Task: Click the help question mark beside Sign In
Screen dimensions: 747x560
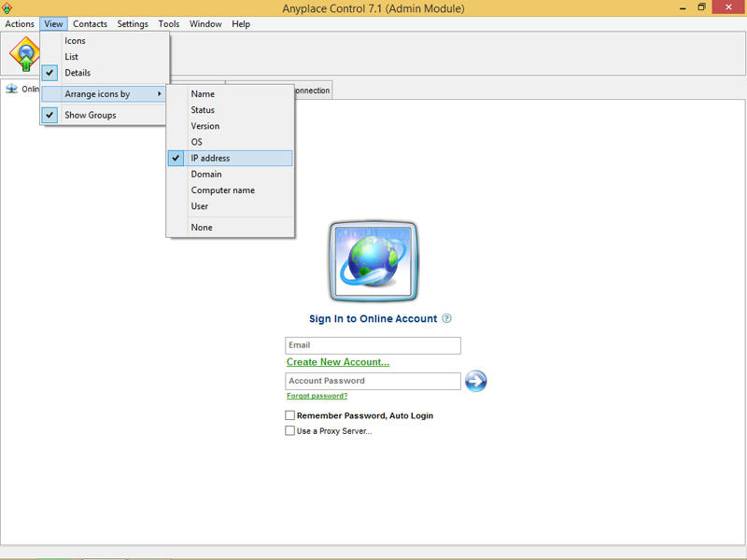Action: pos(446,318)
